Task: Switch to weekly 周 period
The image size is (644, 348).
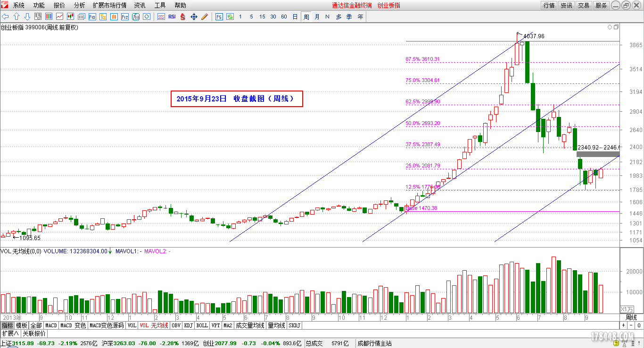Action: pos(306,17)
